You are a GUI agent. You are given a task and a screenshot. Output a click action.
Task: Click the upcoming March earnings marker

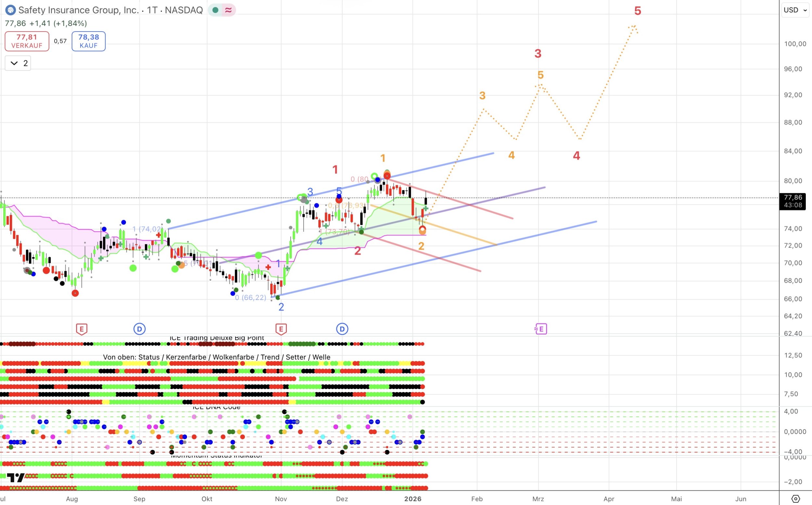(540, 329)
